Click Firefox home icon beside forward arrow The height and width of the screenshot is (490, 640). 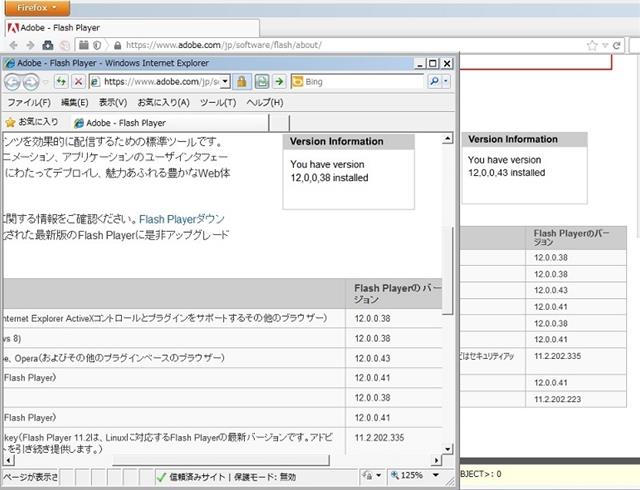pos(48,45)
